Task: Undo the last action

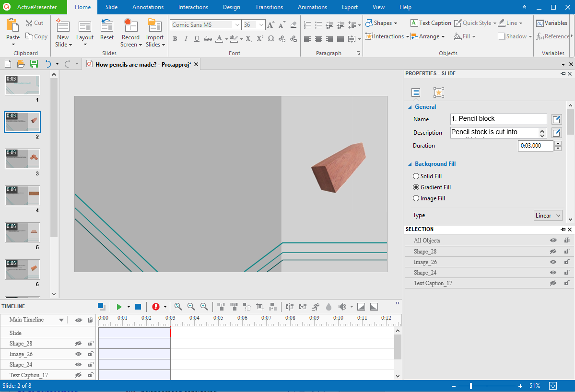Action: click(48, 64)
